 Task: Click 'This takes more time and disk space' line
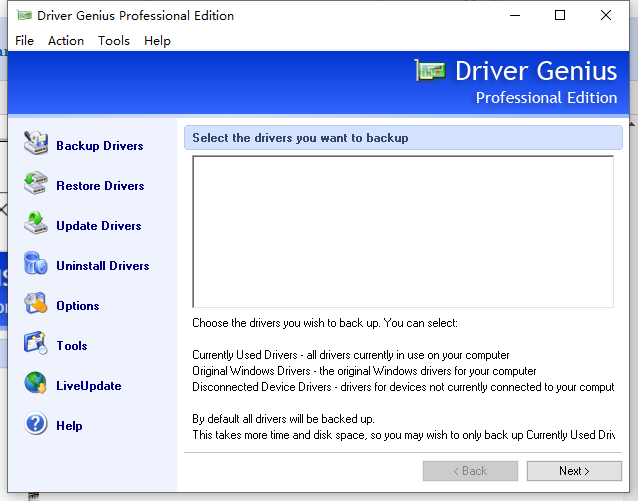tap(403, 435)
